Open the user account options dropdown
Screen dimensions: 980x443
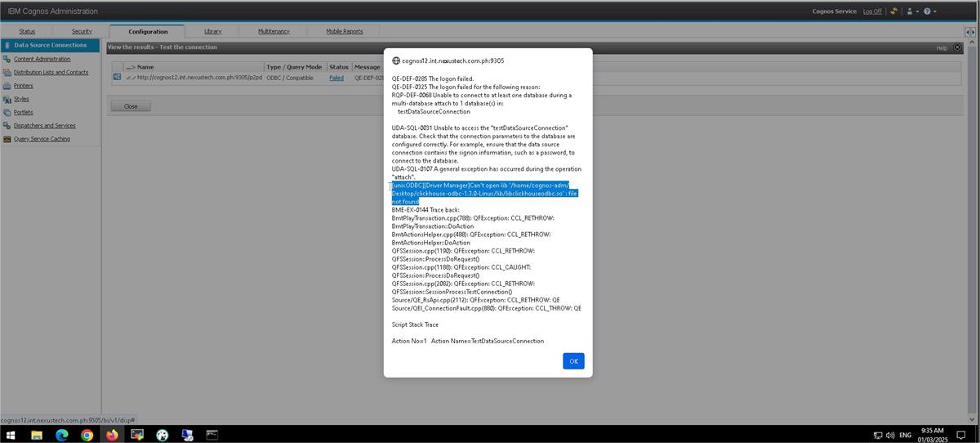[x=912, y=11]
